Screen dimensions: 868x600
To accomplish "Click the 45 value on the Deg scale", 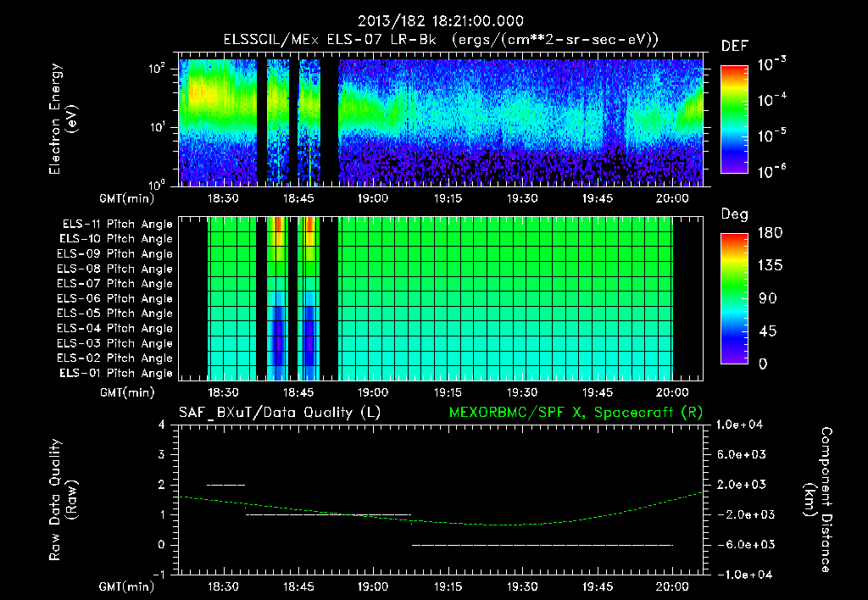I will tap(767, 331).
